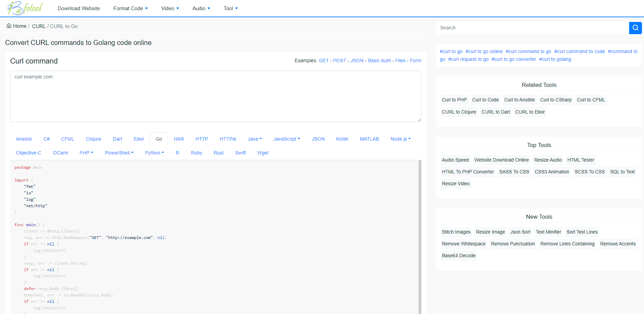Switch to the Rust language tab

tap(218, 153)
